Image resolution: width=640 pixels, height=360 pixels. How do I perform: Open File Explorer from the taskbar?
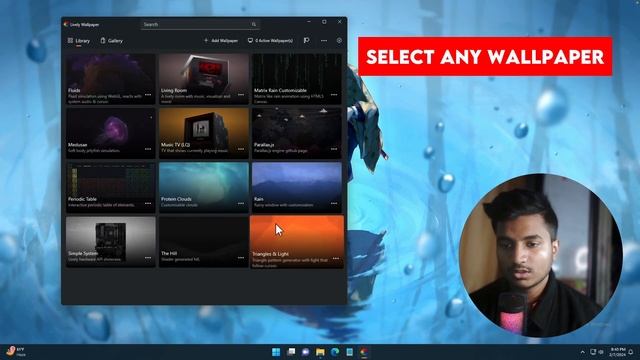(320, 352)
